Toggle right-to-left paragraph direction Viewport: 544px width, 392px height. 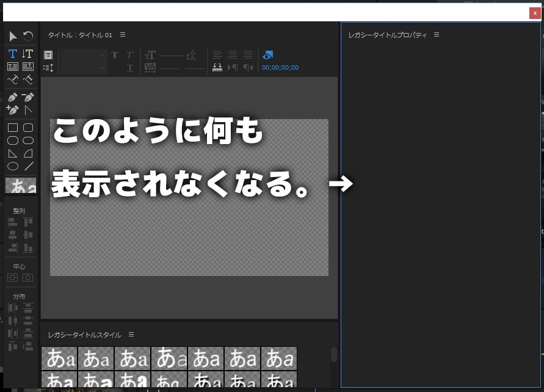[x=248, y=68]
